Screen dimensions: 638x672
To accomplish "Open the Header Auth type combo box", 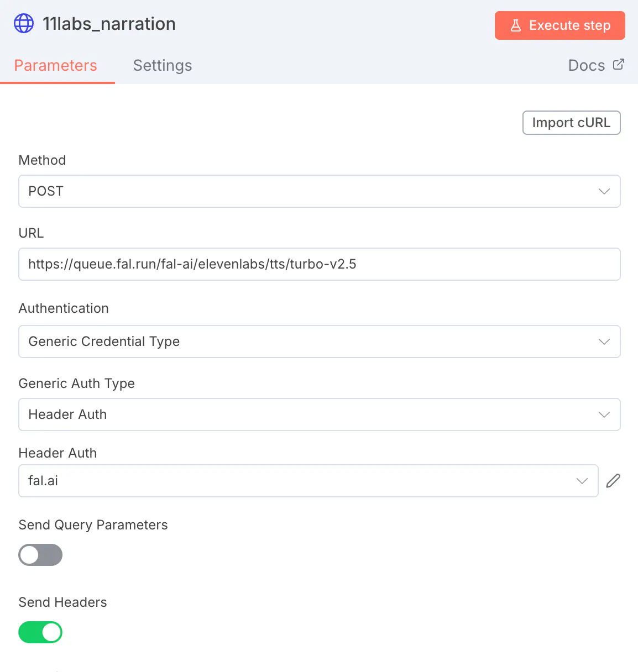I will click(x=310, y=414).
